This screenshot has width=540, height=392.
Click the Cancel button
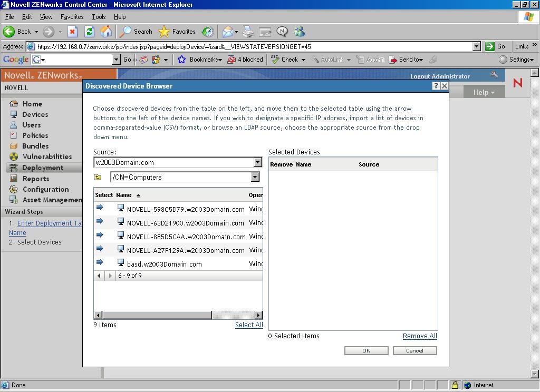point(414,350)
